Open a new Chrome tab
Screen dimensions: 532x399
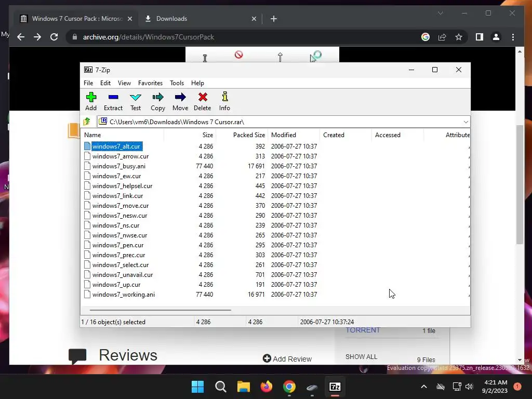coord(273,19)
